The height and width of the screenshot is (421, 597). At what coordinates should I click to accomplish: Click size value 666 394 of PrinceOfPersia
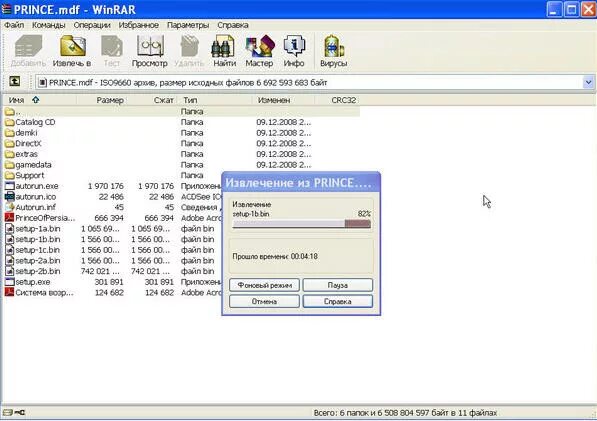pos(109,218)
